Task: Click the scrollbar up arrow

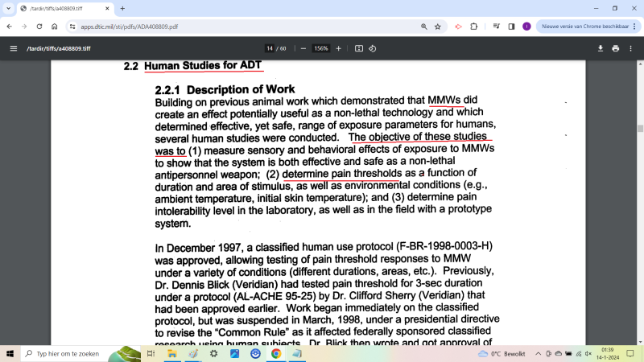Action: tap(640, 64)
